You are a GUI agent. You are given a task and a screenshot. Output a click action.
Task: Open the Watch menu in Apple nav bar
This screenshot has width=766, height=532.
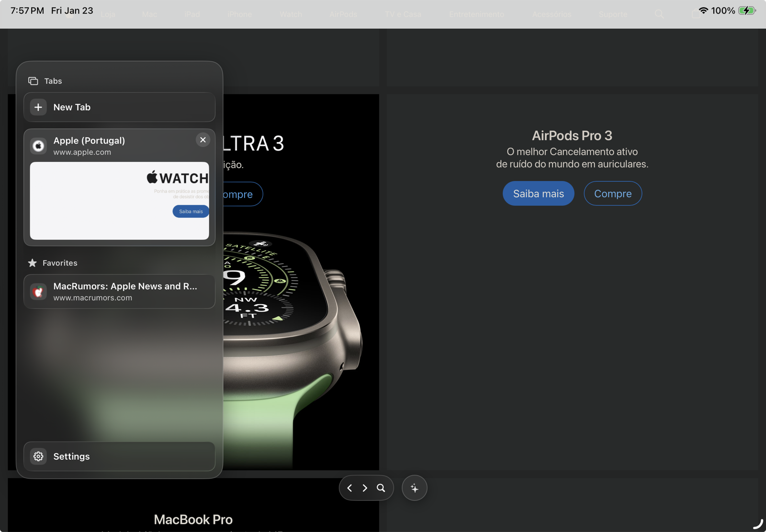click(291, 14)
